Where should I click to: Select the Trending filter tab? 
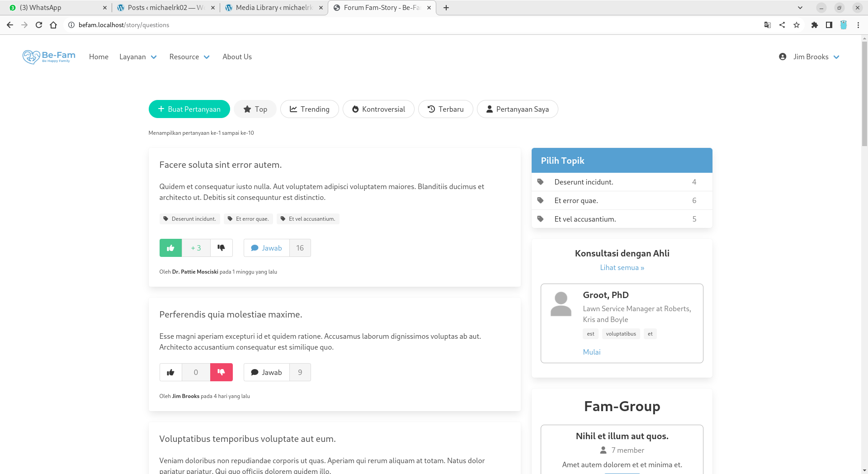coord(310,109)
